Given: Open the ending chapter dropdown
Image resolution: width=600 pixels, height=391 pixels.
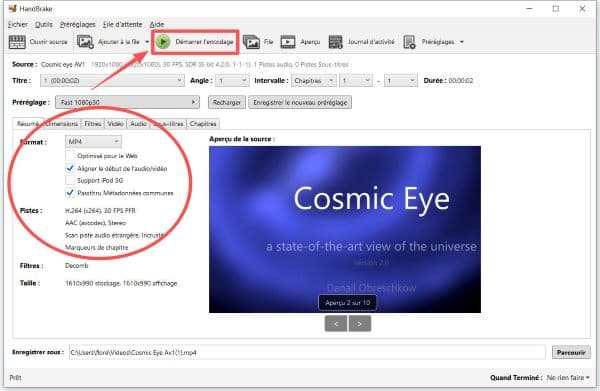Looking at the screenshot, I should [401, 81].
